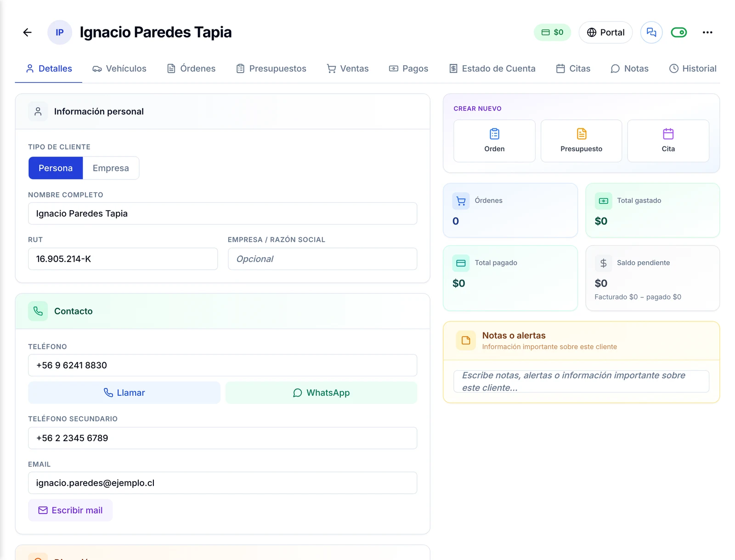The height and width of the screenshot is (560, 735).
Task: Switch to the Vehículos tab
Action: pos(119,68)
